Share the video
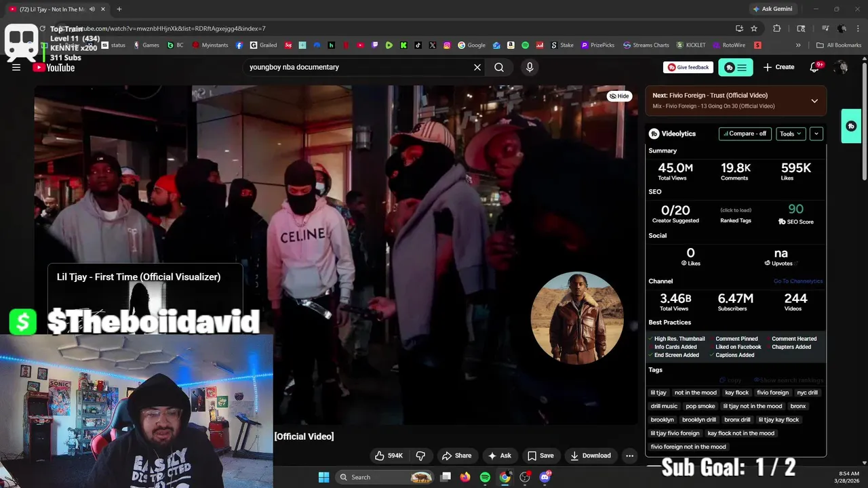Viewport: 868px width, 488px height. coord(456,455)
